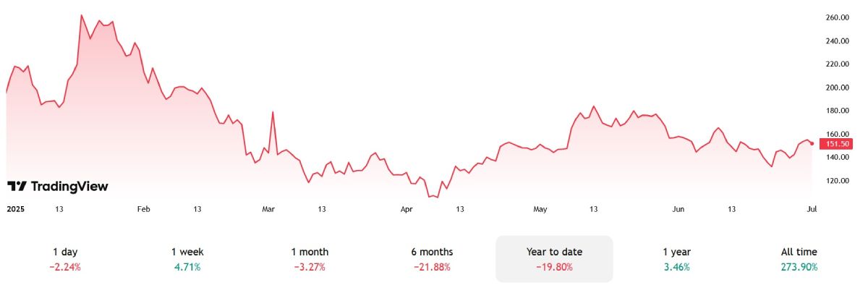Click the May label on time axis

[540, 209]
